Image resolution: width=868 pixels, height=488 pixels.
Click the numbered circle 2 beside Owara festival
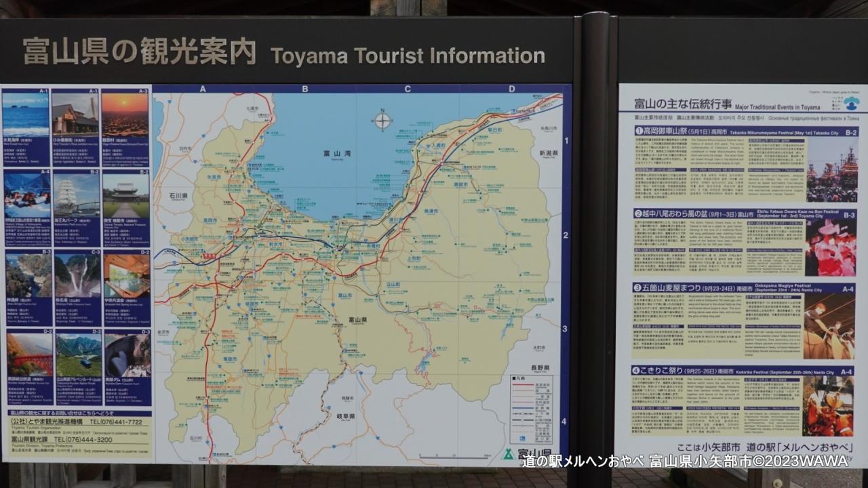coord(638,214)
